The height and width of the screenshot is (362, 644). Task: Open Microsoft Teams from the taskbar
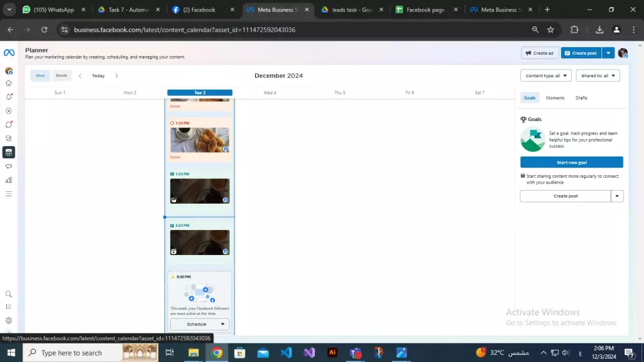(355, 352)
